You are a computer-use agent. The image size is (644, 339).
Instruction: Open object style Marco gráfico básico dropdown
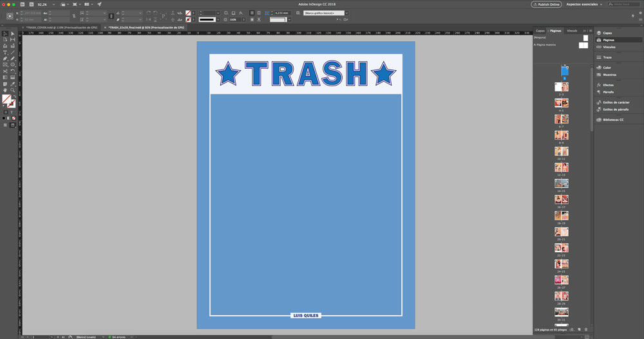coord(346,13)
